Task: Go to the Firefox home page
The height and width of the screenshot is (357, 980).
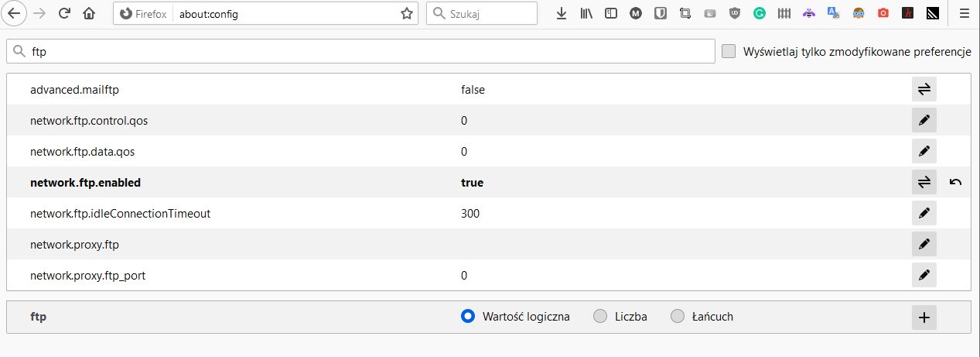Action: coord(90,13)
